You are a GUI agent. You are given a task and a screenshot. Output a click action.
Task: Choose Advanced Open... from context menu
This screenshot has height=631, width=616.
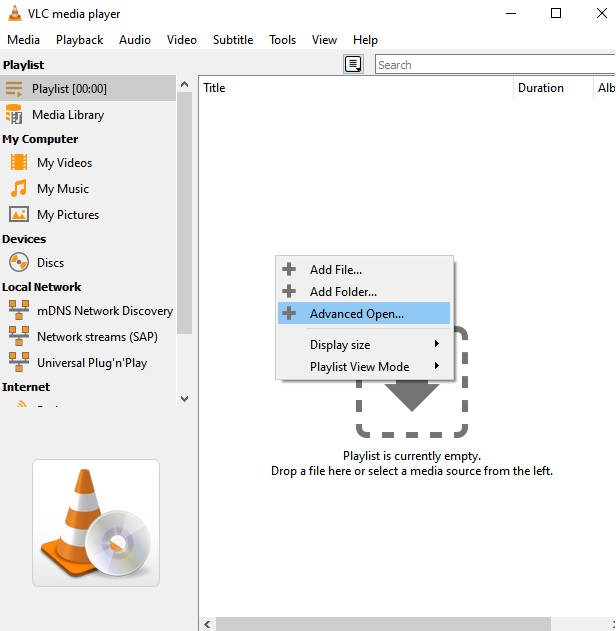[364, 313]
